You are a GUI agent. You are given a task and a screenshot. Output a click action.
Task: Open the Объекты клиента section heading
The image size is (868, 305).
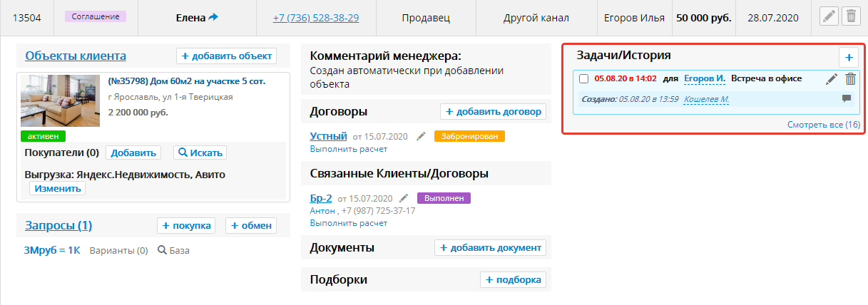tap(76, 56)
